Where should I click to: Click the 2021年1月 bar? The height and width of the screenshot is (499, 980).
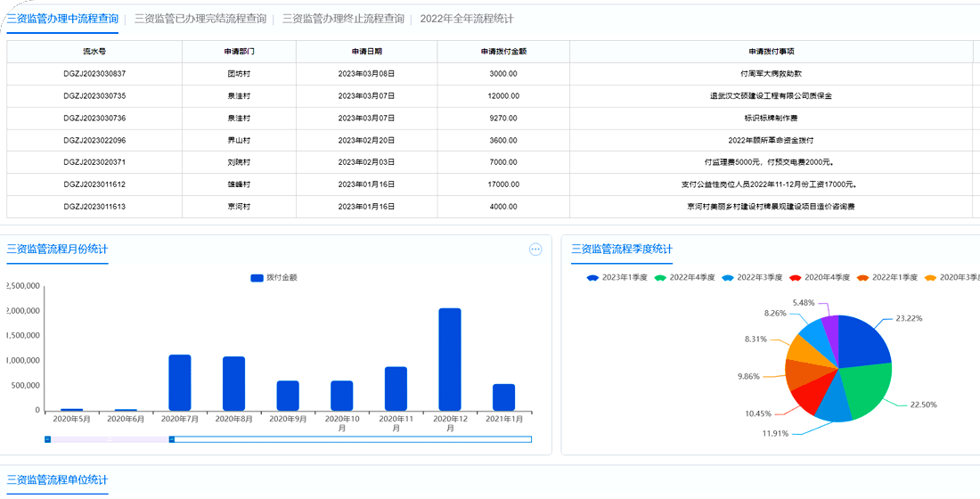[503, 397]
